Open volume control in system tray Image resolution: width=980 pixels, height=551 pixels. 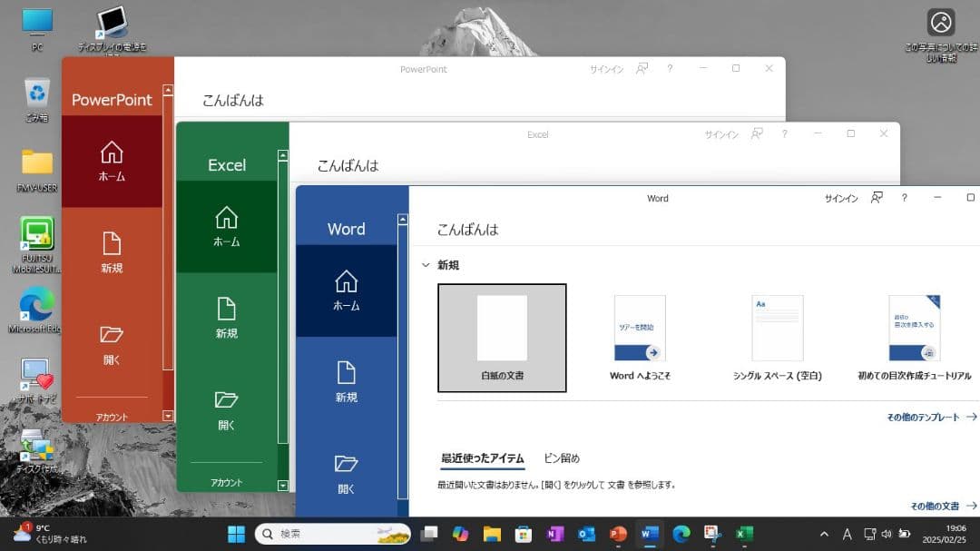(x=887, y=534)
